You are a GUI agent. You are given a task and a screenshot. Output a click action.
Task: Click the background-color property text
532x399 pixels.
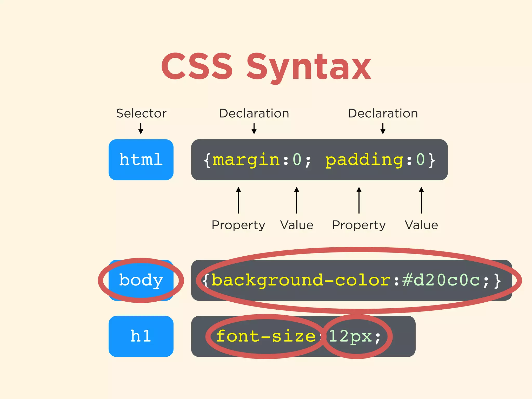click(301, 280)
